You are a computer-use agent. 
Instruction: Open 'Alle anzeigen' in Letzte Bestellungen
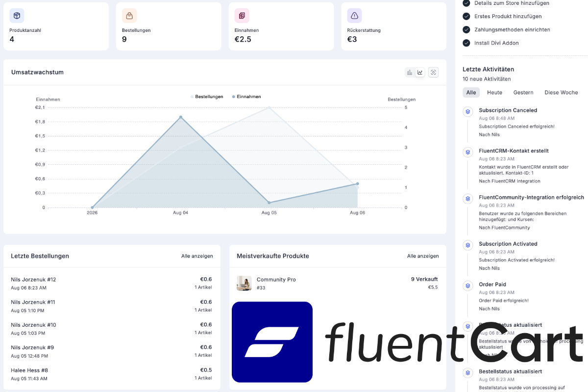(197, 256)
